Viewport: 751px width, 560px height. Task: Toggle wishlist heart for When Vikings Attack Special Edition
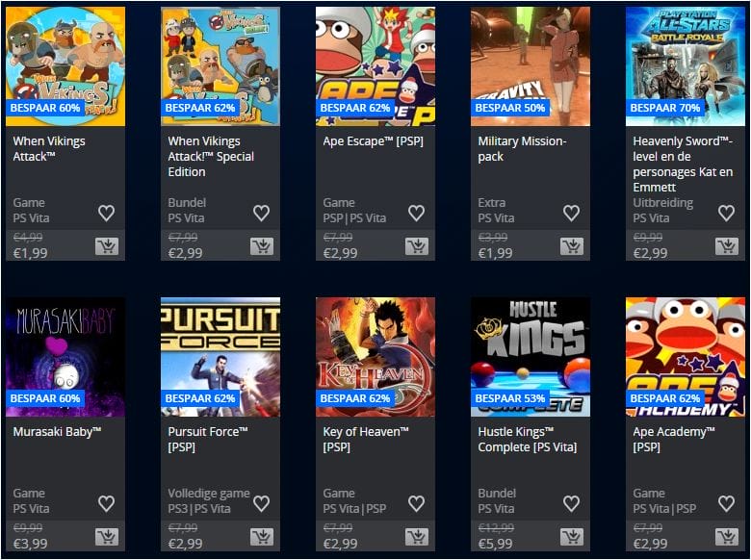pos(262,213)
